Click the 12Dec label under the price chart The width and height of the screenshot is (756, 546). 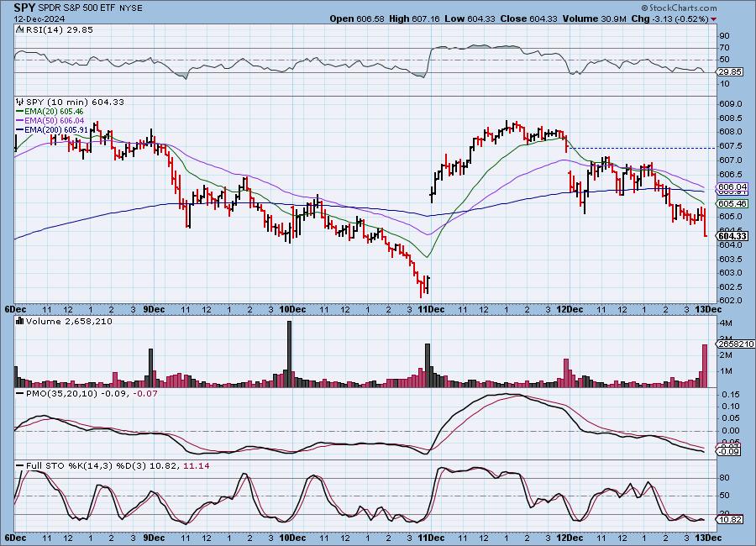[x=570, y=309]
